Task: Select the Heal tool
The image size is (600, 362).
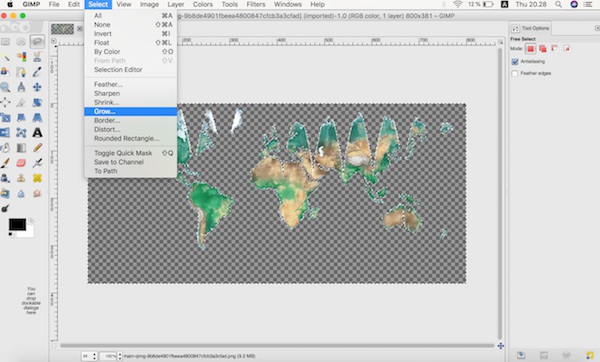Action: coord(37,178)
